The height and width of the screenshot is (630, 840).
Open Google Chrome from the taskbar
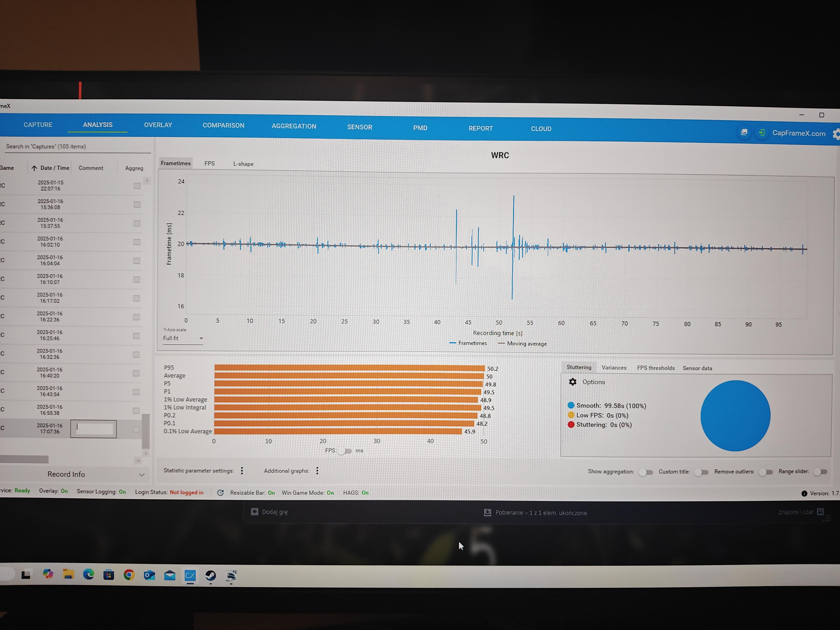tap(129, 575)
